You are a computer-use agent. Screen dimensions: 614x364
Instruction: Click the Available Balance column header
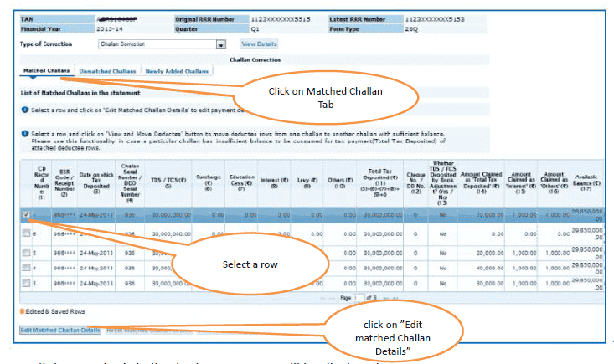tap(587, 178)
